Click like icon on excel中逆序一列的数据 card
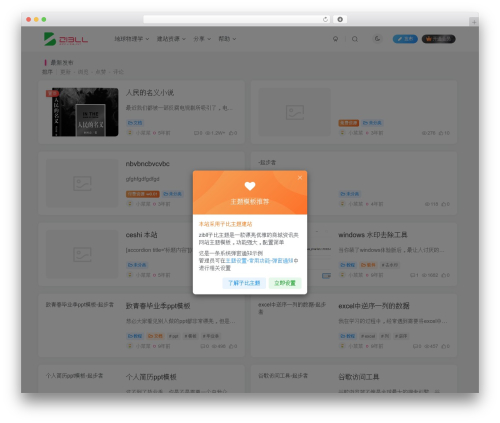The height and width of the screenshot is (423, 500). tap(444, 346)
